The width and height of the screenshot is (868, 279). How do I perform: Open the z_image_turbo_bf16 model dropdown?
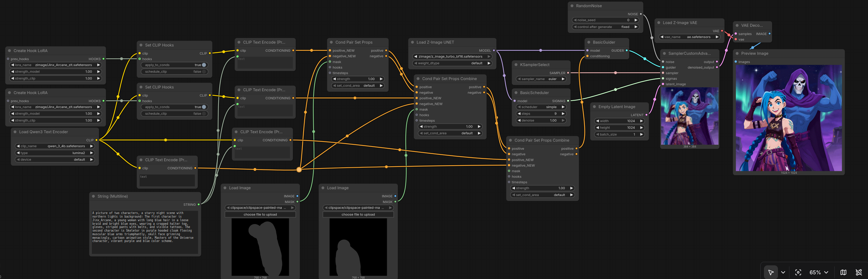tap(452, 56)
